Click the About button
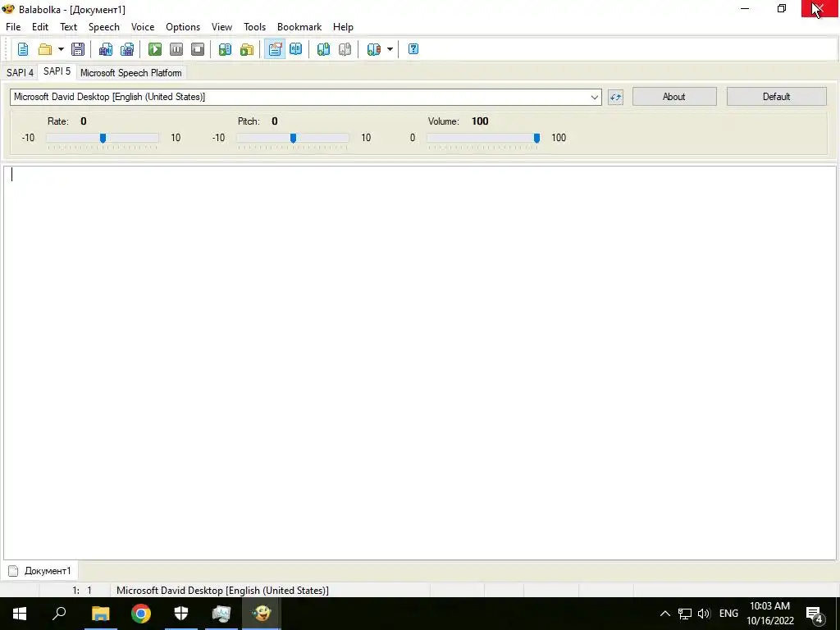840x630 pixels. pyautogui.click(x=674, y=97)
